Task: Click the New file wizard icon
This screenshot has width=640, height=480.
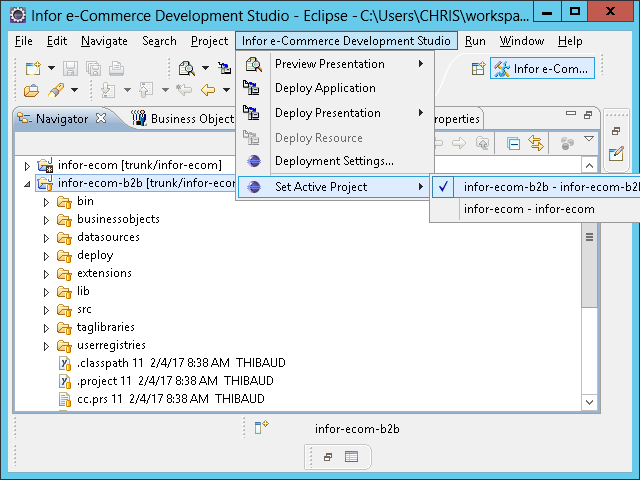Action: tap(33, 68)
